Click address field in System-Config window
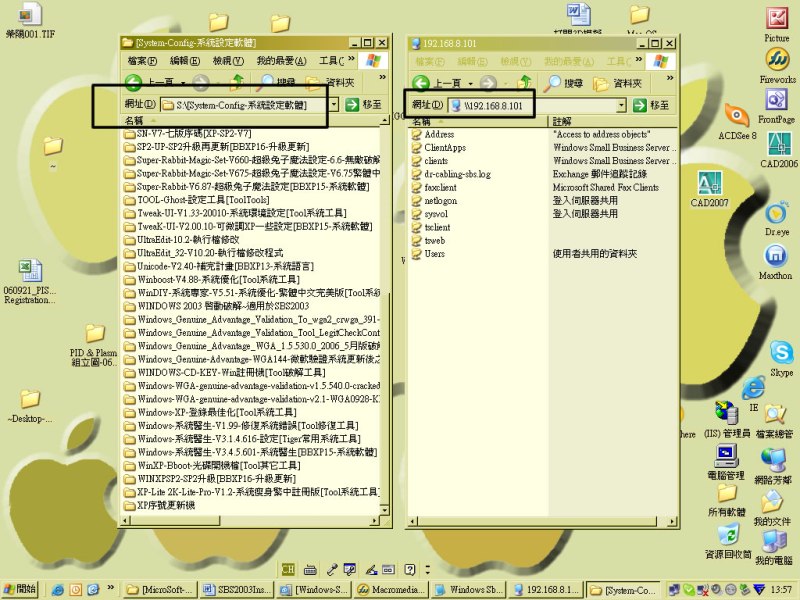 (244, 105)
